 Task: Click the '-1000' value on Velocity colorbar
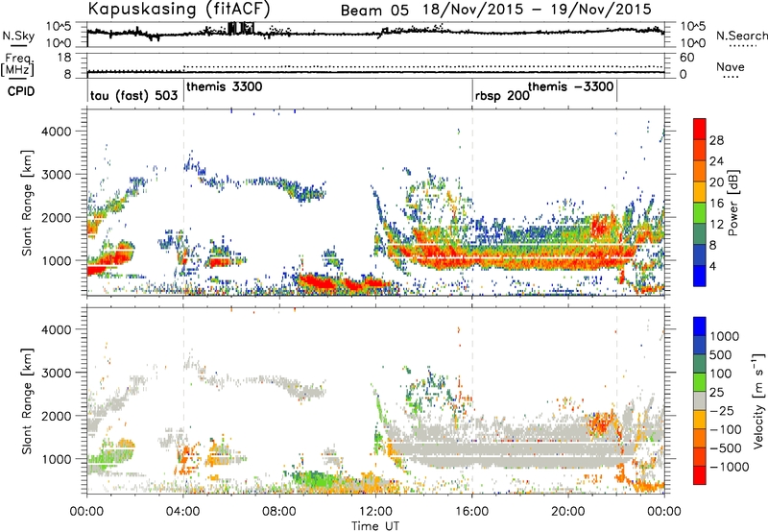point(730,467)
